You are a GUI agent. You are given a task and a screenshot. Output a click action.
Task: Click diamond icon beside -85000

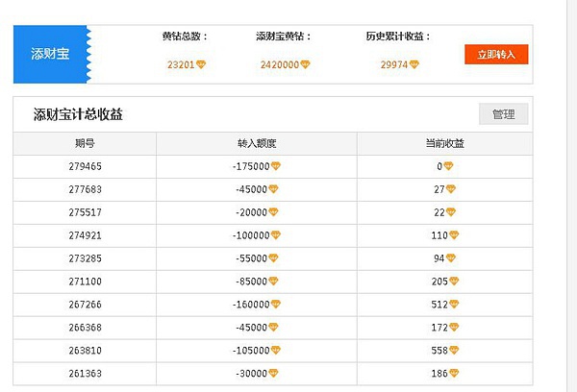[273, 281]
